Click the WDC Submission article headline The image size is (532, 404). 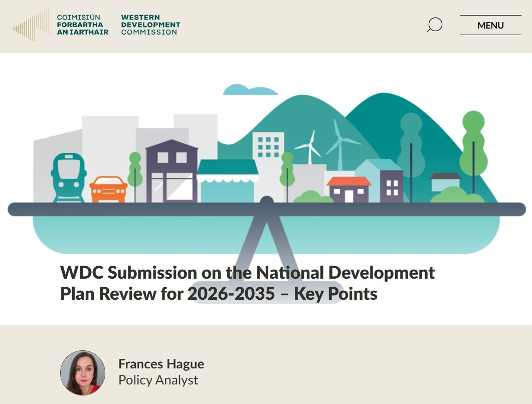(x=247, y=283)
